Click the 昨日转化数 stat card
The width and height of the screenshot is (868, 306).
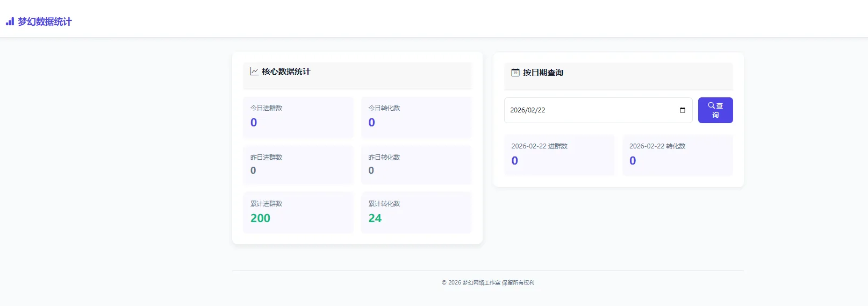[416, 165]
